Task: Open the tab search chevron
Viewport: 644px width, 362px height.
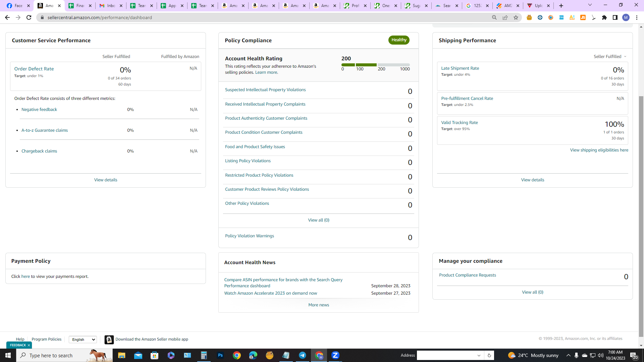Action: tap(590, 5)
